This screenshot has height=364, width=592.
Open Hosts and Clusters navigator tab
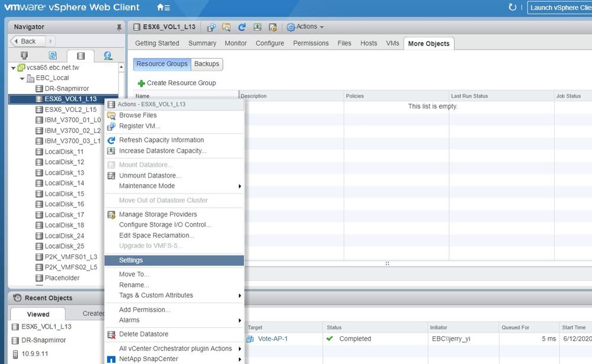pyautogui.click(x=24, y=56)
